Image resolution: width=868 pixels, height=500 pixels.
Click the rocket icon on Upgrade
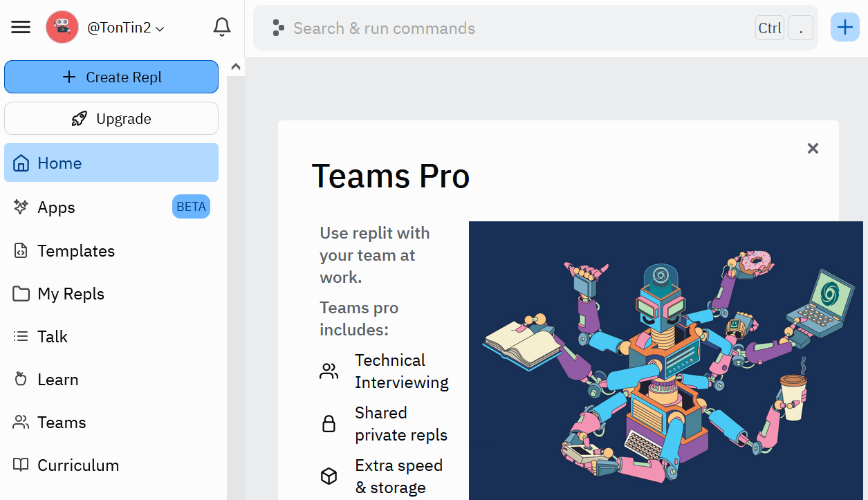80,119
